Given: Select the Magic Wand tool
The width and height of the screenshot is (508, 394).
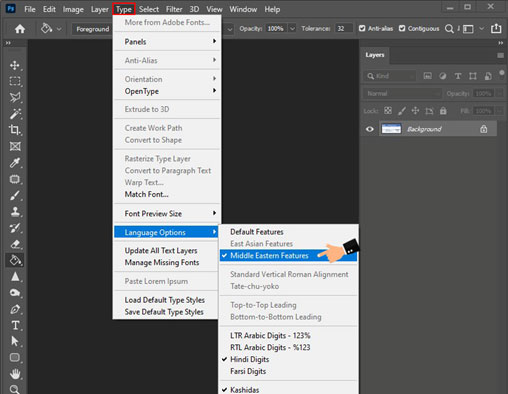Looking at the screenshot, I should click(15, 114).
